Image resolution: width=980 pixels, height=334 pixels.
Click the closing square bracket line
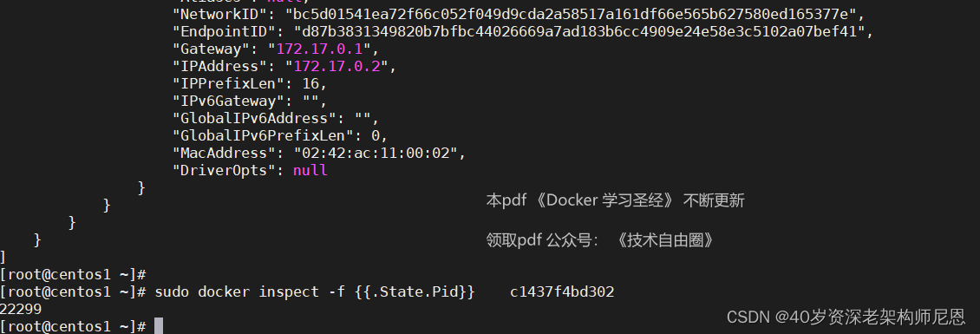[3, 257]
